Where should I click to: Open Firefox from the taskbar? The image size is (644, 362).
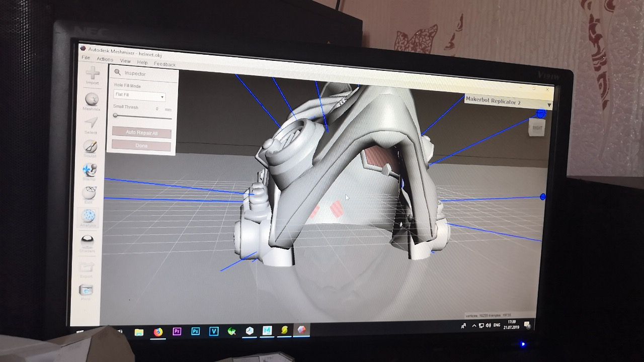pos(158,332)
